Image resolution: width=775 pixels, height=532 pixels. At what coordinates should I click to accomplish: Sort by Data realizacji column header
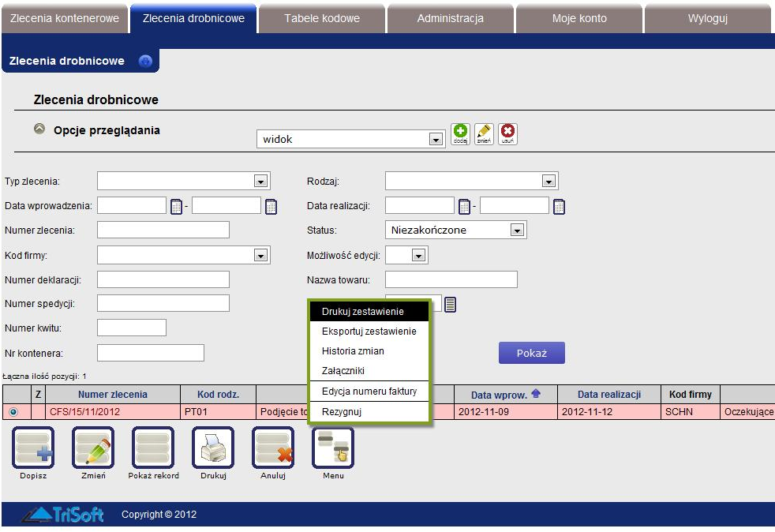609,395
